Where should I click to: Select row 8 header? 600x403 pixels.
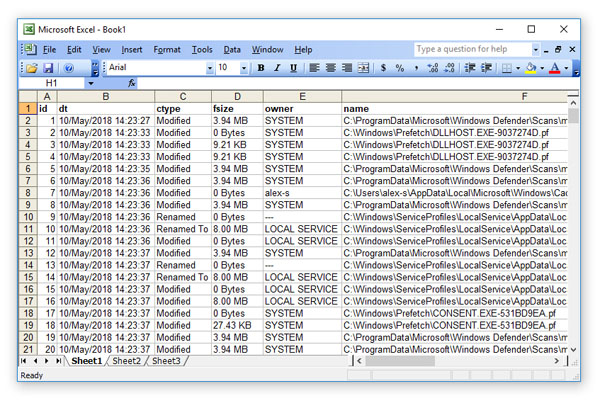tap(28, 193)
